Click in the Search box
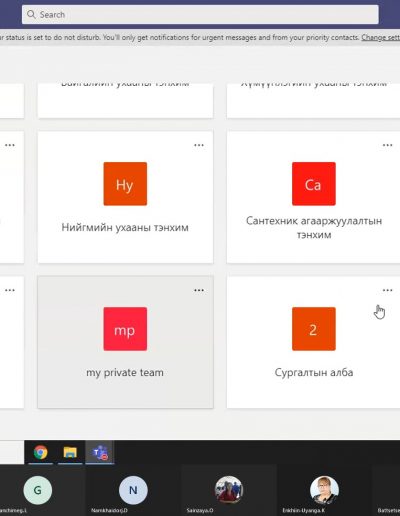Screen dimensions: 400x516 [x=200, y=14]
